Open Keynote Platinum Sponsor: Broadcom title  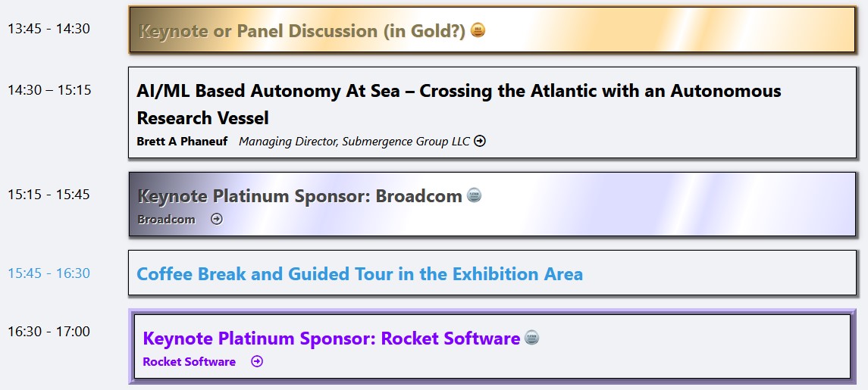(x=299, y=196)
